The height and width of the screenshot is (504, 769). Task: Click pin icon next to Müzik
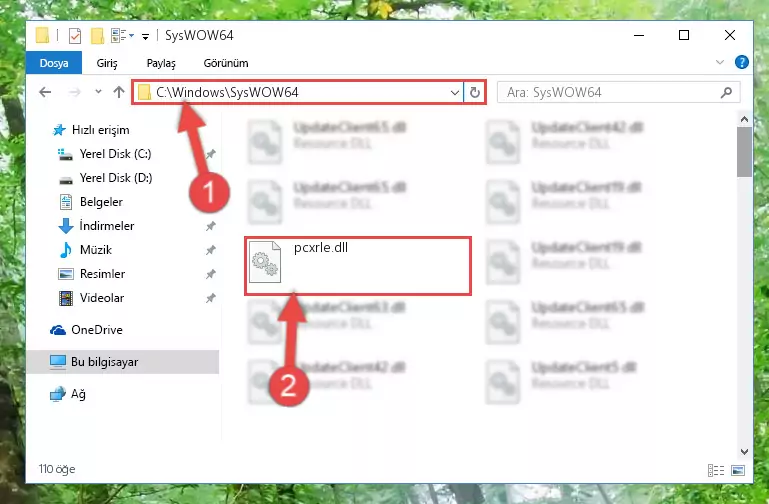210,250
